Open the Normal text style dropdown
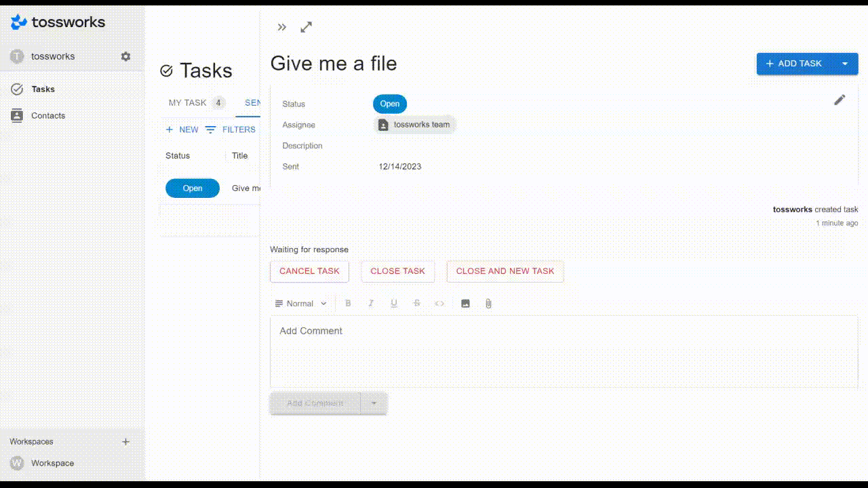Screen dimensions: 868x488 click(301, 304)
